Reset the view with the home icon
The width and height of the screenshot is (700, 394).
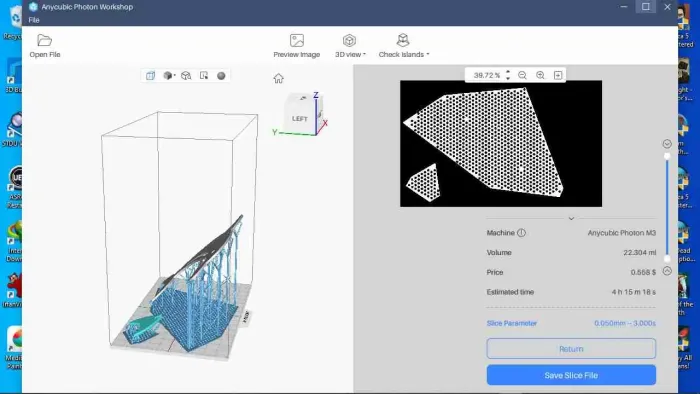pyautogui.click(x=279, y=79)
